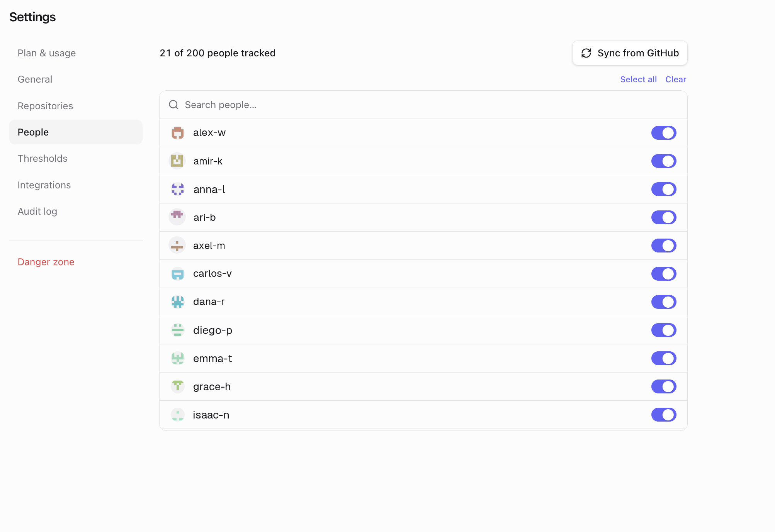775x532 pixels.
Task: Click '21 of 200 people tracked' text
Action: 218,53
